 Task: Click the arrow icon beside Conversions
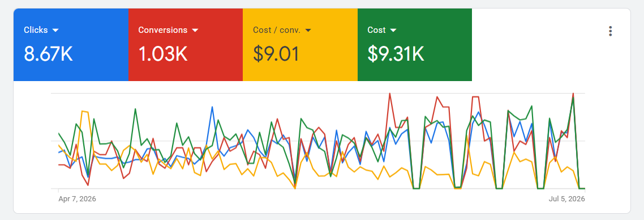coord(195,31)
